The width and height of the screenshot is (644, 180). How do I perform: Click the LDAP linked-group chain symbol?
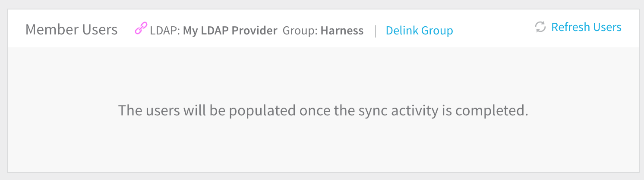[141, 29]
